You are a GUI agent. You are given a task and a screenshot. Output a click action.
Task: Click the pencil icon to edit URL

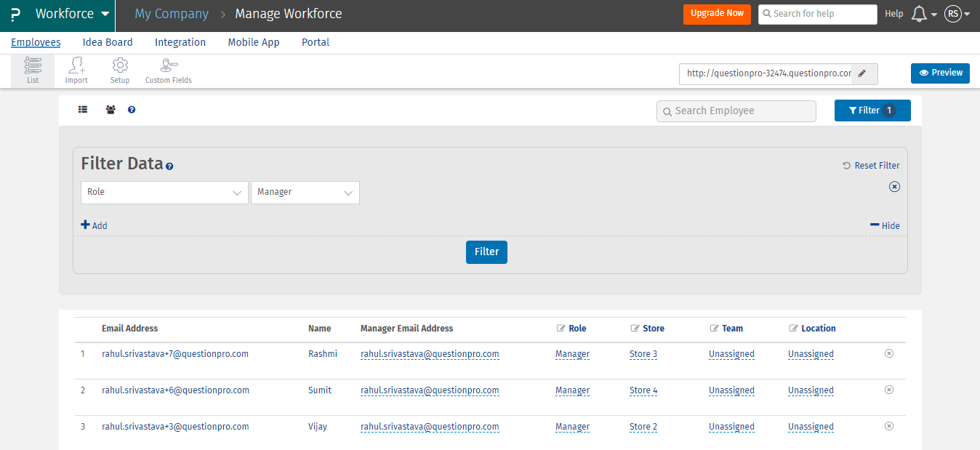point(862,73)
